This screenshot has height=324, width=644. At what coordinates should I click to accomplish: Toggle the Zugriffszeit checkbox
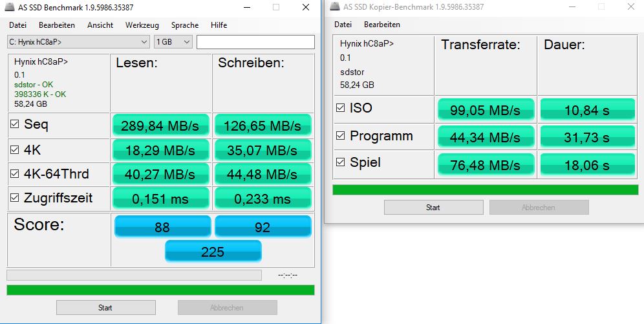click(14, 198)
